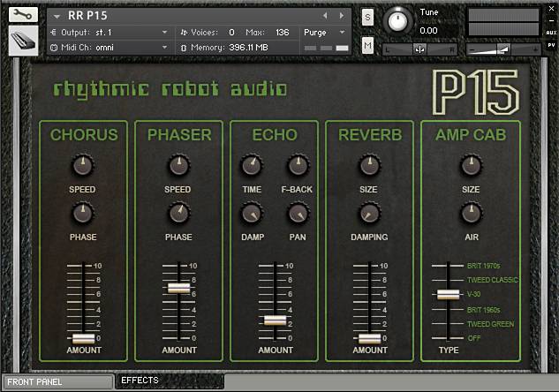Click the Chorus AMOUNT fader handle
Viewport: 559px width, 392px height.
pos(83,338)
